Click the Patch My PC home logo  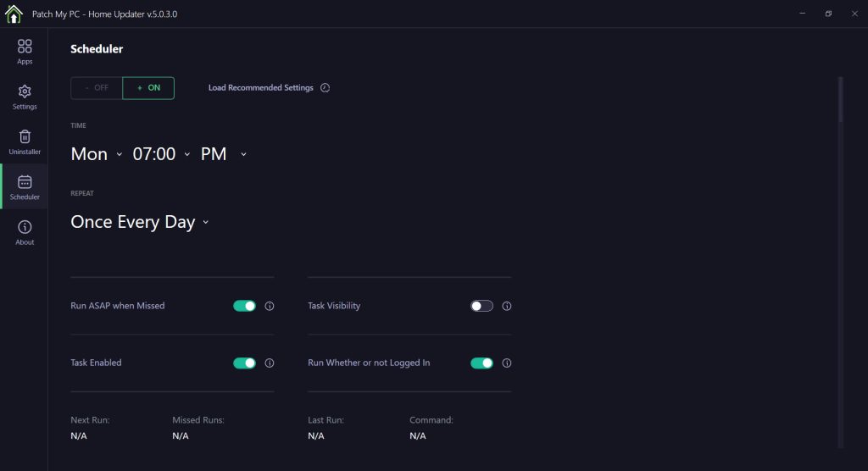[14, 14]
